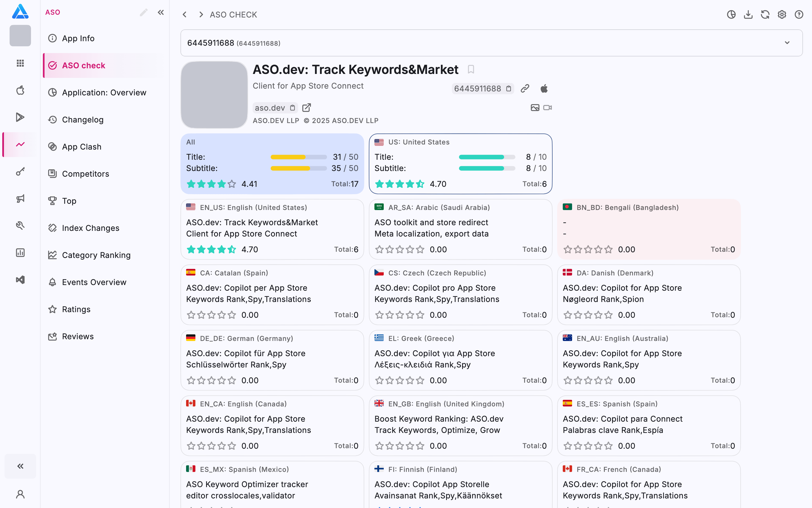Screen dimensions: 812x508
Task: Click the blue ASO.dev logo in the left rail
Action: [x=20, y=11]
